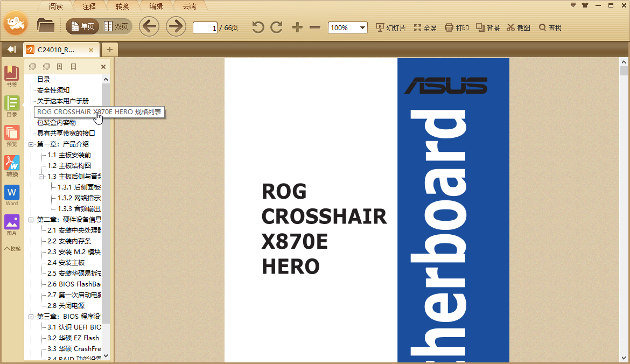Switch to 双页 double page view

coord(116,26)
